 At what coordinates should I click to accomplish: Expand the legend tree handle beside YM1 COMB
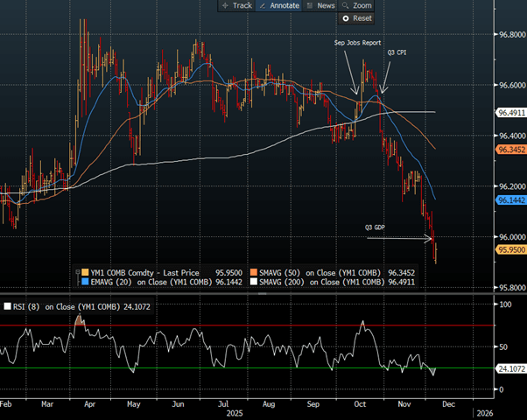pos(77,270)
